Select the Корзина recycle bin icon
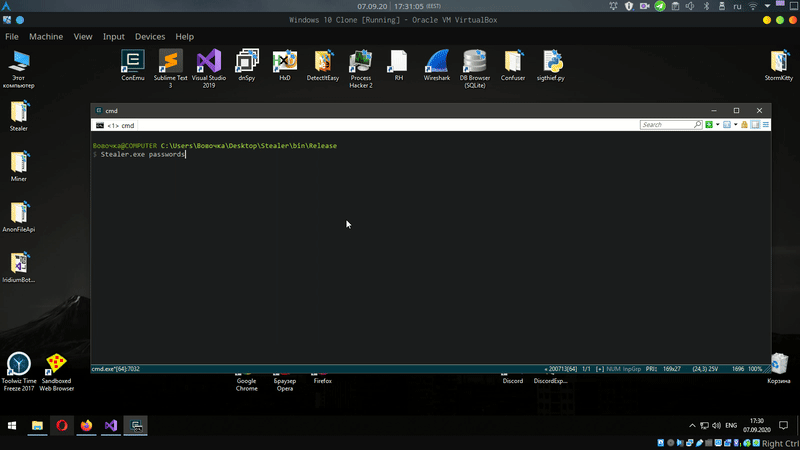This screenshot has height=450, width=800. point(779,367)
